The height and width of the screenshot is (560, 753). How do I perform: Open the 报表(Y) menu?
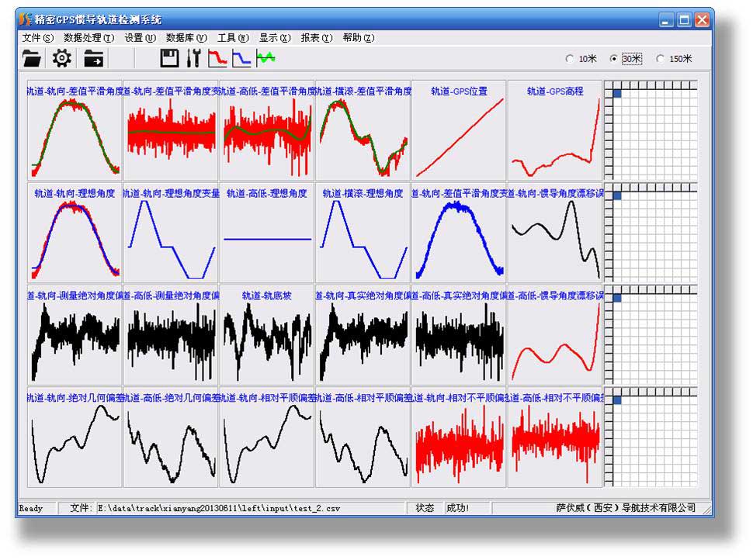coord(317,37)
